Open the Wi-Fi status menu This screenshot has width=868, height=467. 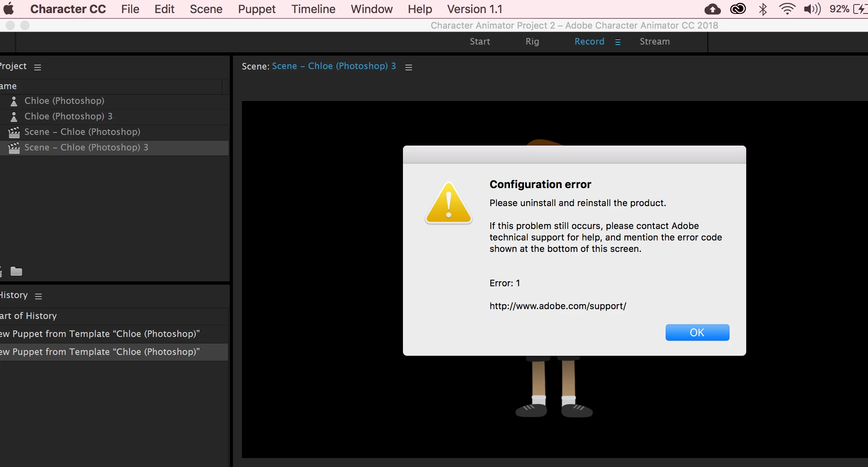[x=787, y=9]
